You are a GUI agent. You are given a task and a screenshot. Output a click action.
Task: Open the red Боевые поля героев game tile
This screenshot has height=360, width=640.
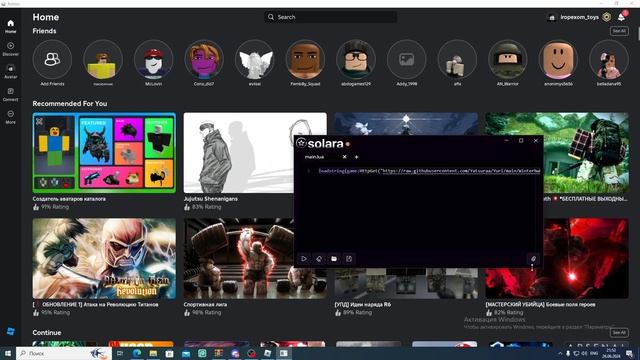tap(586, 258)
